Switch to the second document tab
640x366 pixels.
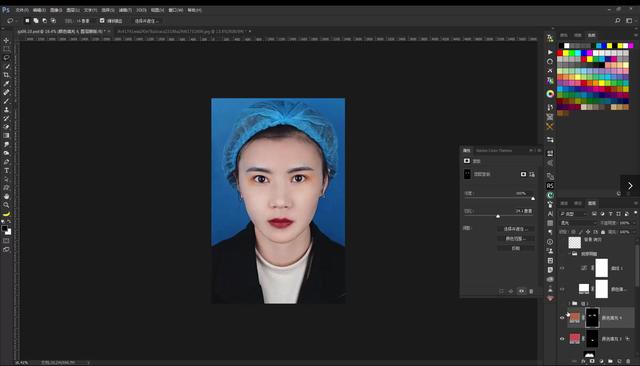(x=181, y=31)
